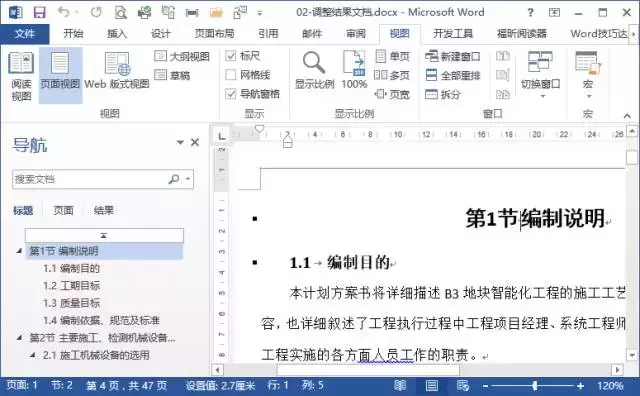Switch to the Page Layout (页面布局) tab
Image resolution: width=640 pixels, height=396 pixels.
pyautogui.click(x=214, y=33)
